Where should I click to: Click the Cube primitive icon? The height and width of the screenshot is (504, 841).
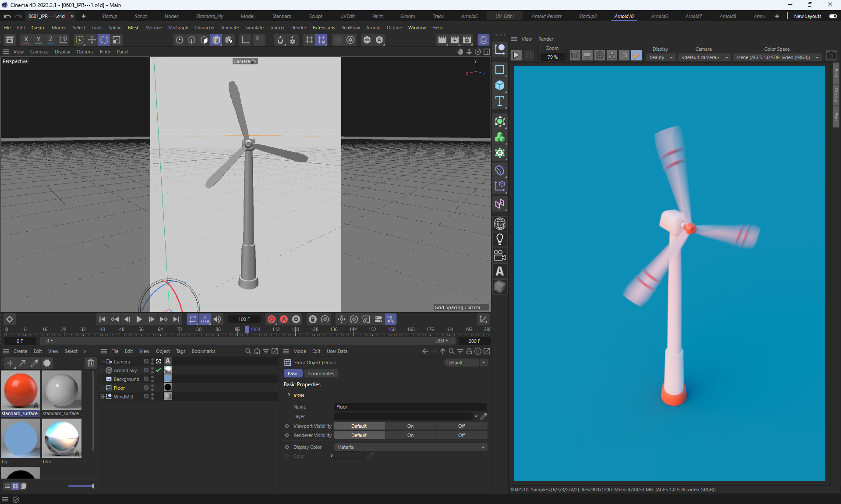tap(500, 85)
